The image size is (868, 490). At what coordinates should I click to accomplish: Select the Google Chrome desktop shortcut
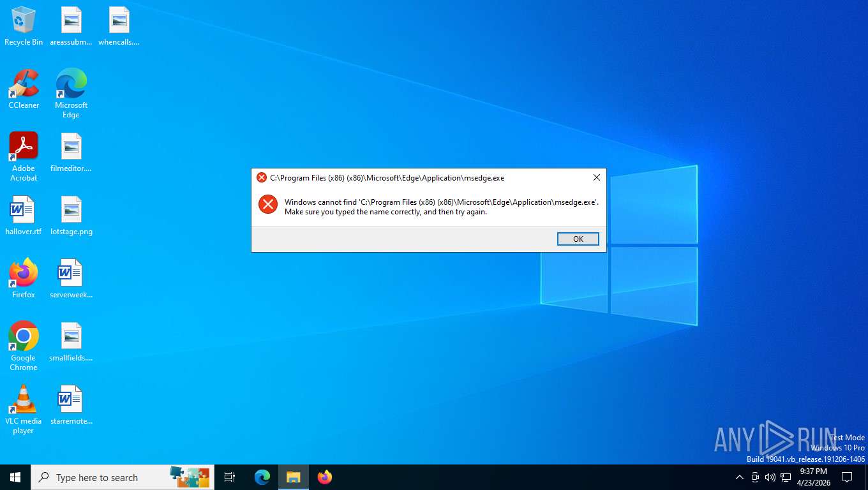(24, 346)
